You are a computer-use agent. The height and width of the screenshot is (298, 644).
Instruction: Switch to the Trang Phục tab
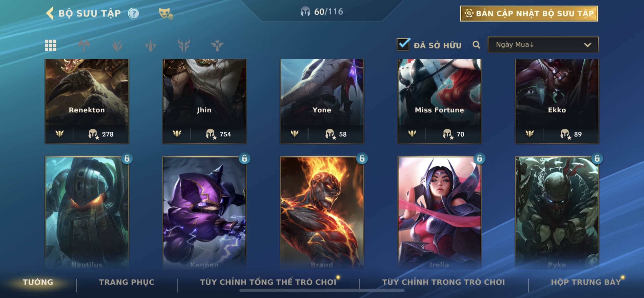127,282
